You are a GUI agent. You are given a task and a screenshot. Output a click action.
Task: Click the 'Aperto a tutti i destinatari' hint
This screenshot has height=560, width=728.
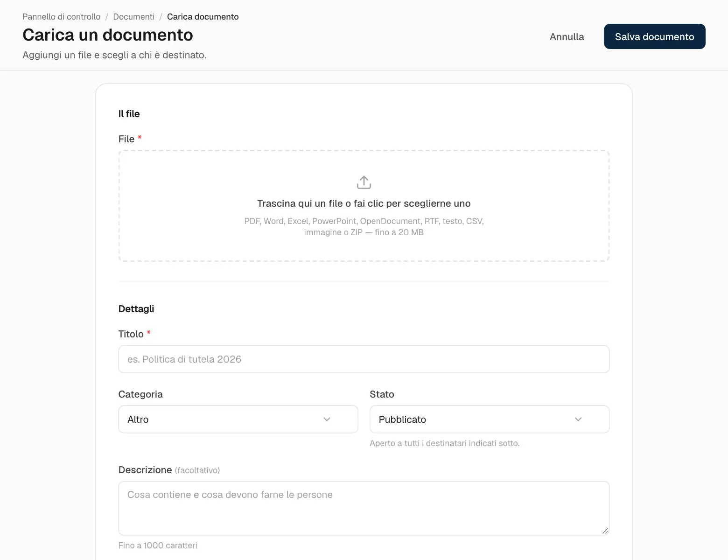pos(445,443)
